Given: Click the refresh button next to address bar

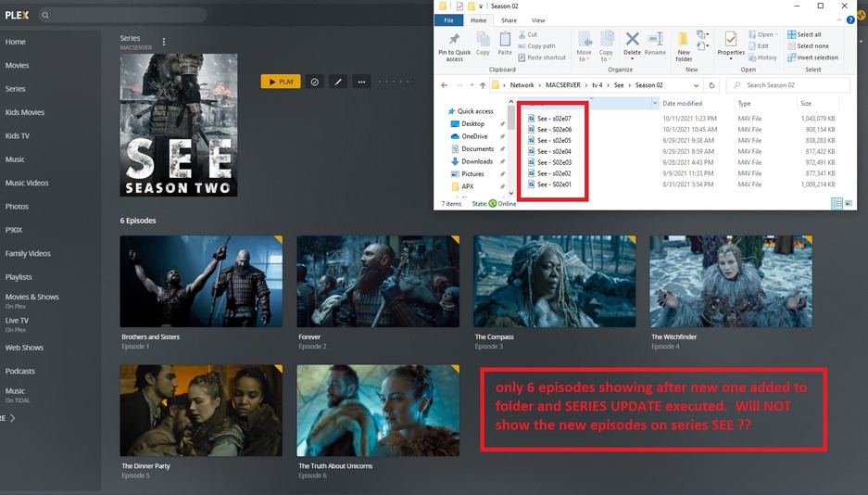Looking at the screenshot, I should (711, 85).
